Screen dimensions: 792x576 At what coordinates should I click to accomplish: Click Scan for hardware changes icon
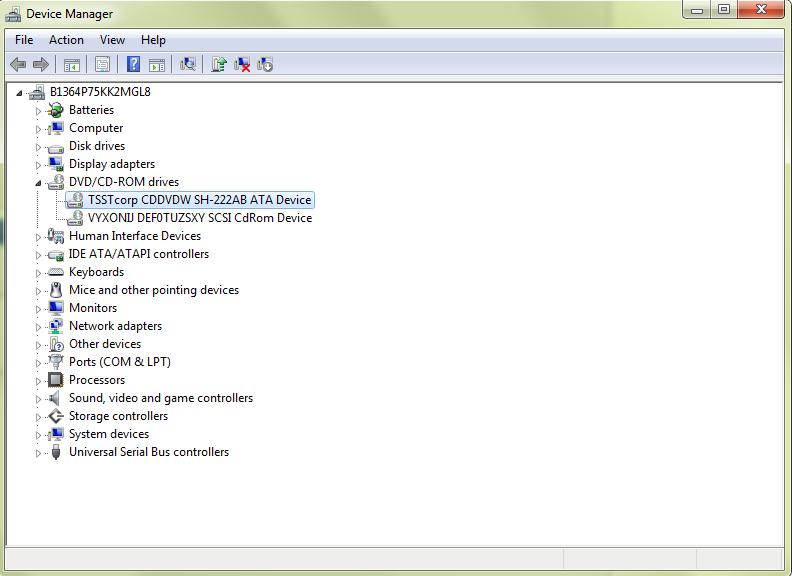click(187, 64)
